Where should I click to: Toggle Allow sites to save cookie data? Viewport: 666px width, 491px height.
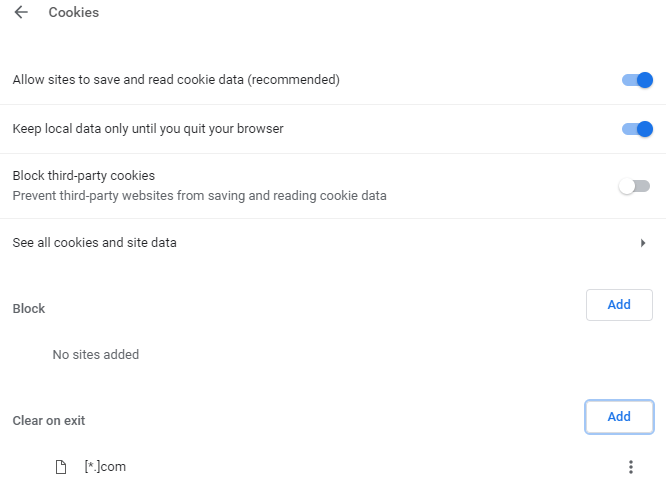tap(636, 80)
